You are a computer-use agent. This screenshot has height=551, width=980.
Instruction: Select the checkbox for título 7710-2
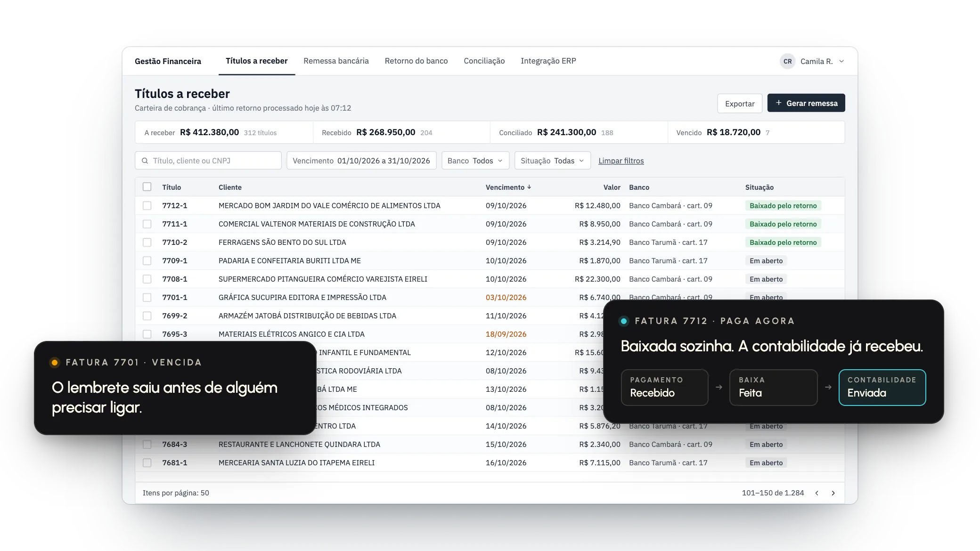click(147, 242)
